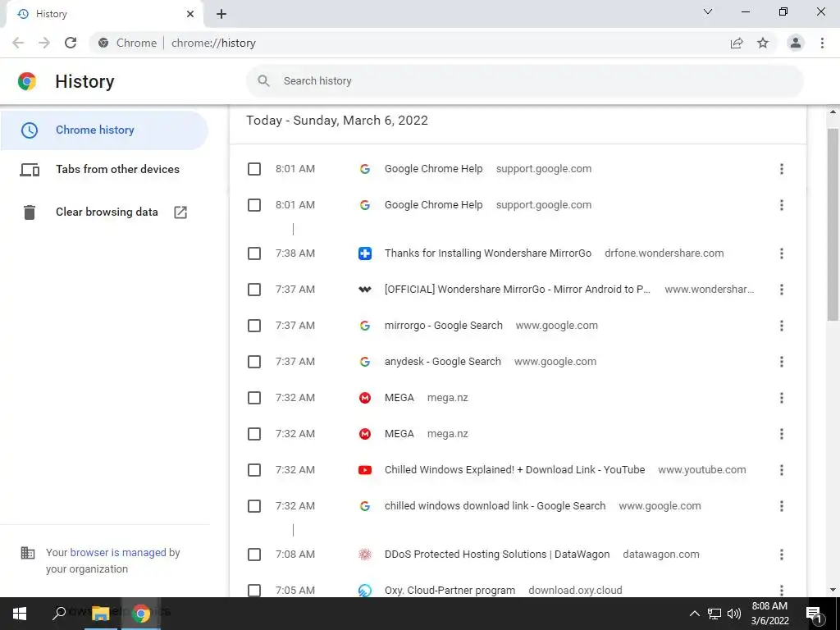The height and width of the screenshot is (630, 840).
Task: Check the first 8:01 AM Google Chrome Help entry
Action: click(254, 169)
